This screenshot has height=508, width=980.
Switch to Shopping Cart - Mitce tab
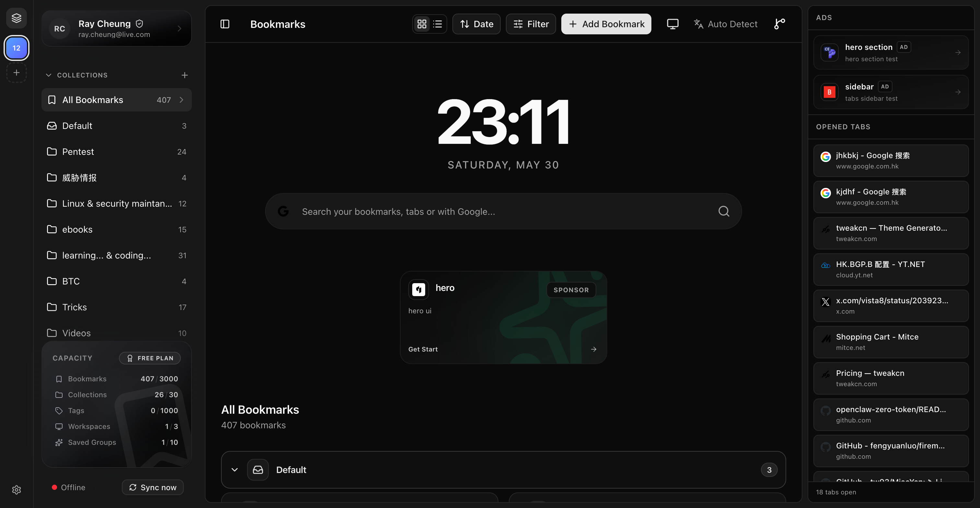[x=891, y=342]
